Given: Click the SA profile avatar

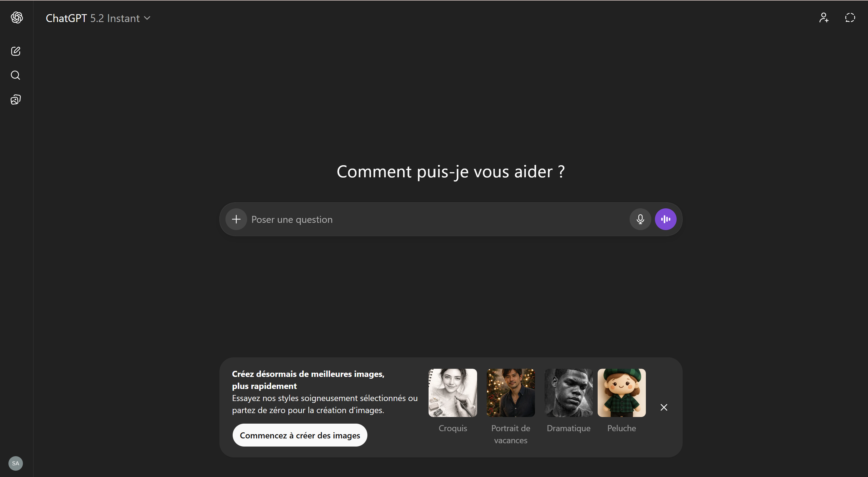Looking at the screenshot, I should (x=15, y=463).
